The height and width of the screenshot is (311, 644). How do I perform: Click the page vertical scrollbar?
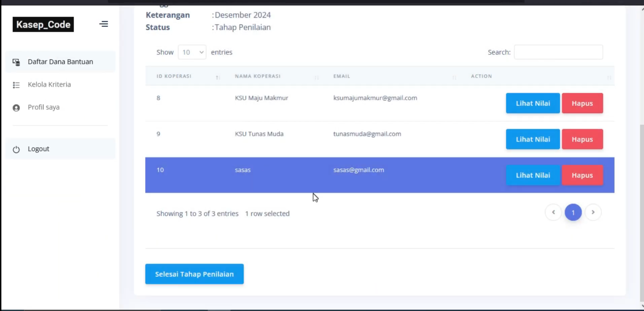pos(642,213)
